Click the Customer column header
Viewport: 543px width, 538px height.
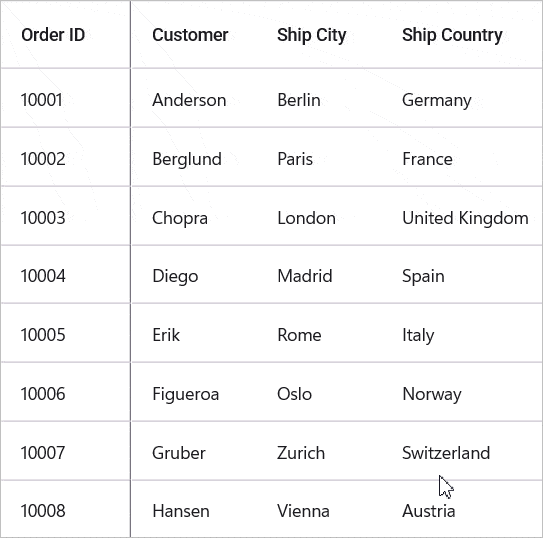click(194, 35)
